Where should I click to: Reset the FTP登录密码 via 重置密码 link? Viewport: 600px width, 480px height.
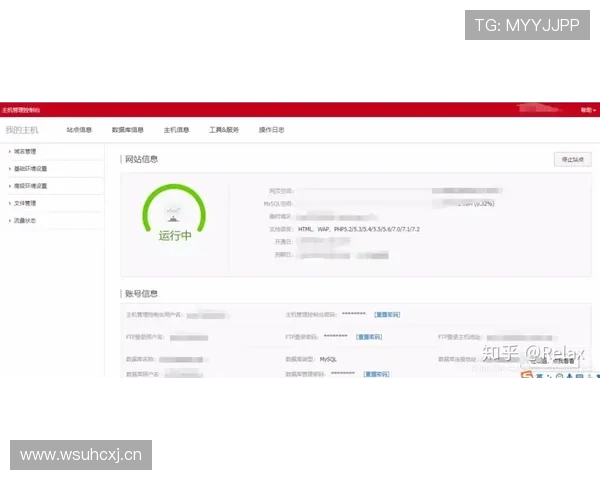369,337
